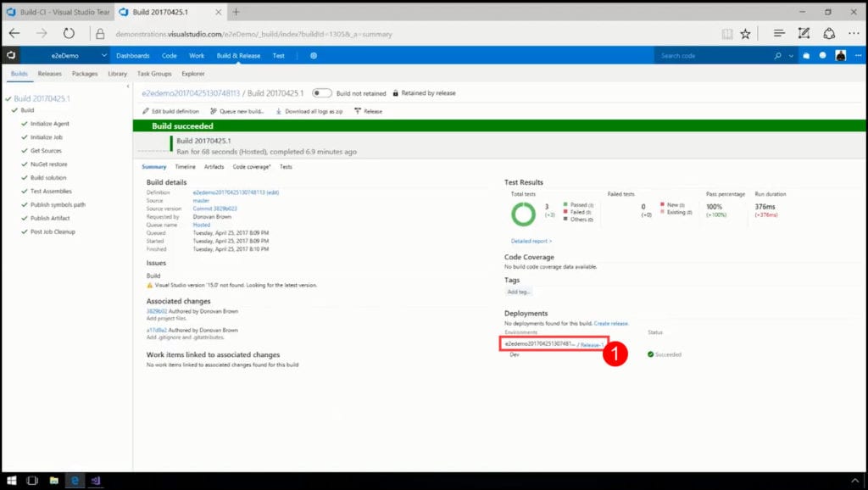Open the master source branch link
The width and height of the screenshot is (868, 490).
coord(201,200)
